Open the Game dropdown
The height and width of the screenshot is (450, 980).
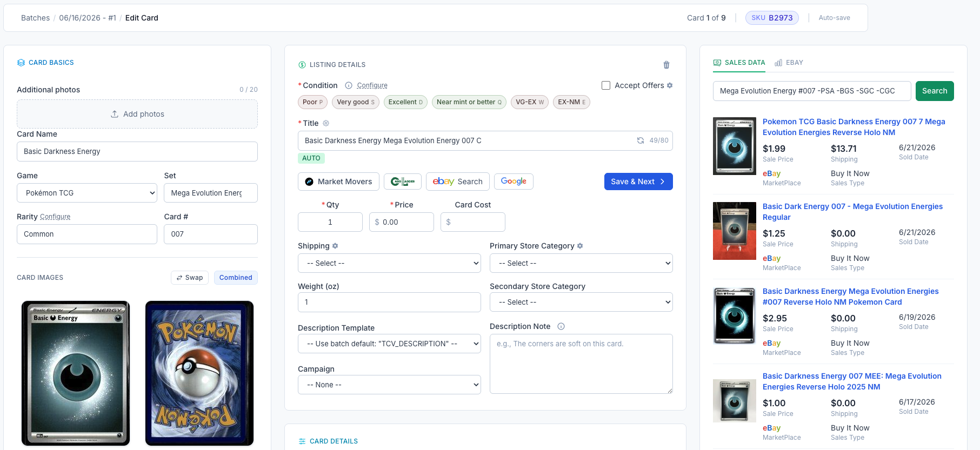87,193
